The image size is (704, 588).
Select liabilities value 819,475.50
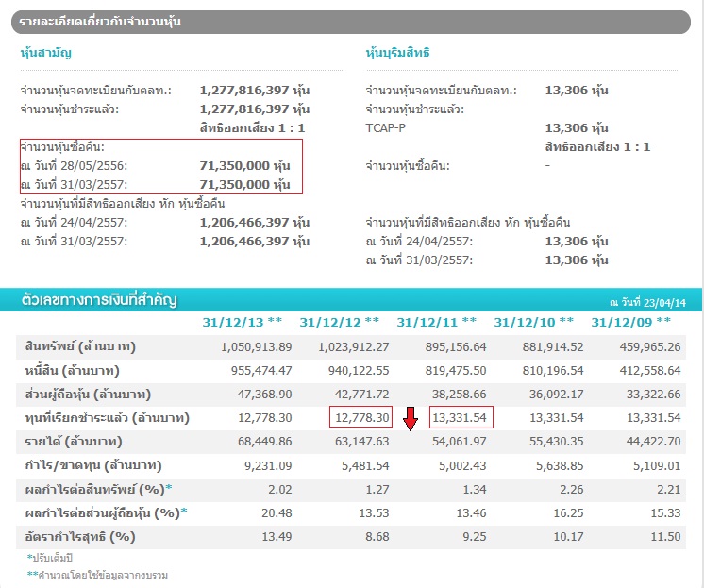tap(456, 371)
